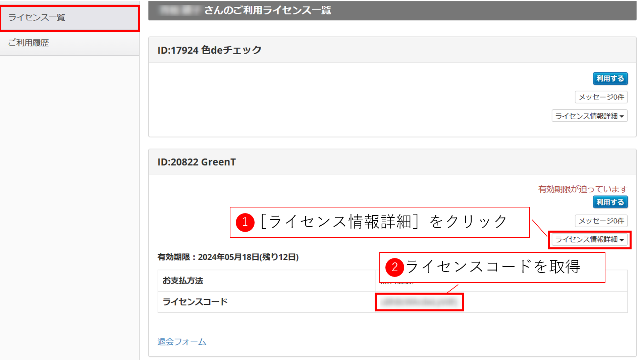Click the 有効期限が迫っています warning text
This screenshot has height=362, width=644.
(582, 189)
